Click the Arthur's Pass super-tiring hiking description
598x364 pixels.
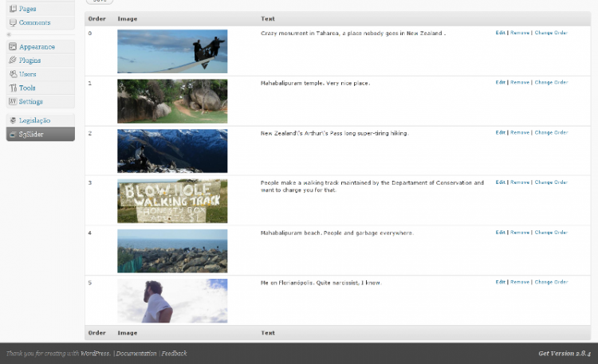(x=334, y=133)
